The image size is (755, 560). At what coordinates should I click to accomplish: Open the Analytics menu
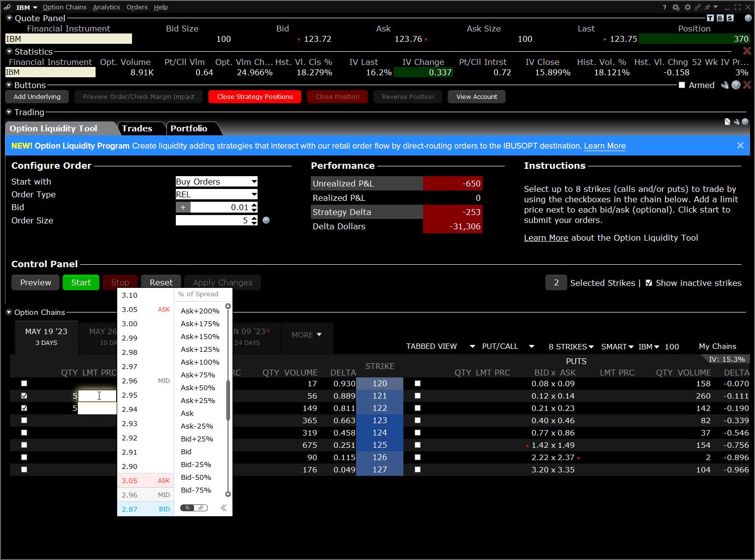pos(106,7)
